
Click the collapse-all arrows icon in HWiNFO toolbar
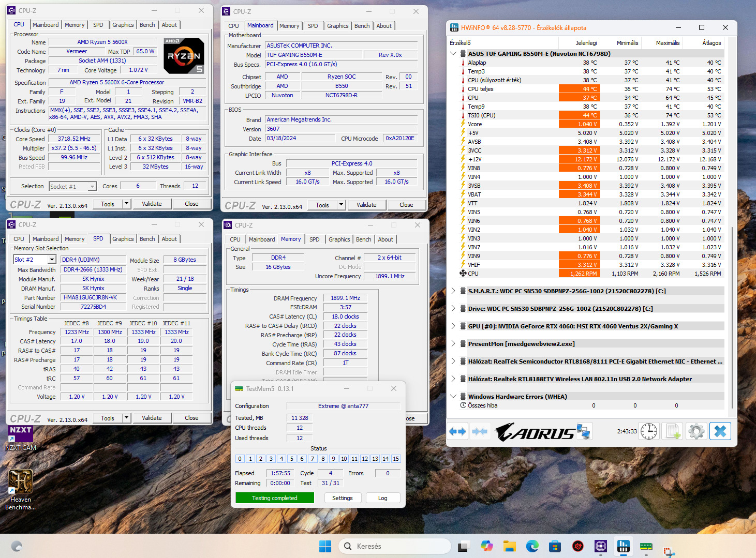[x=480, y=431]
